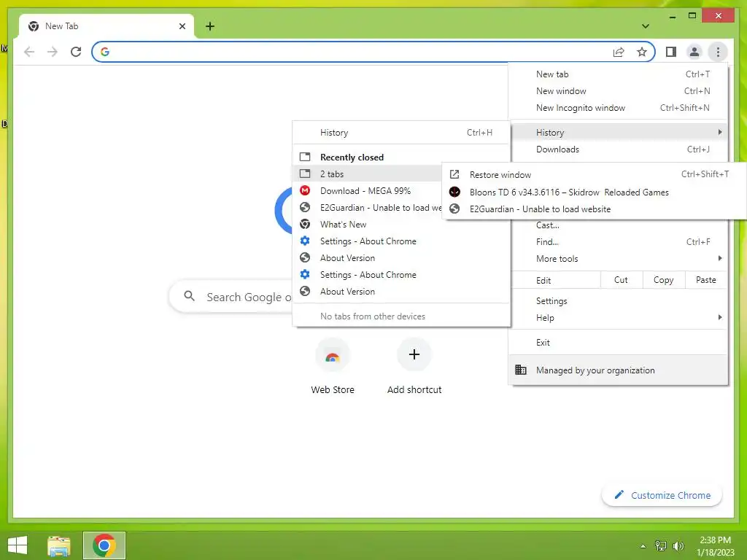Screen dimensions: 747x560
Task: Open the Windows Start button
Action: click(18, 545)
